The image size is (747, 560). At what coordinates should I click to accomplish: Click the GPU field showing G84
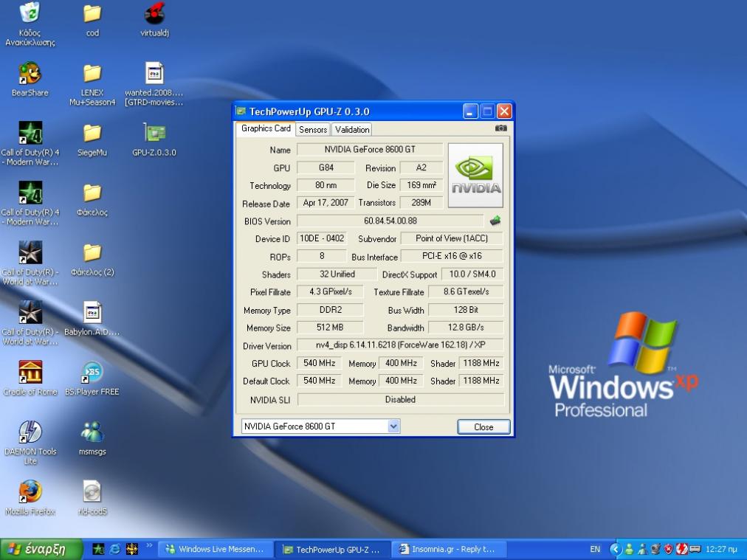[326, 167]
